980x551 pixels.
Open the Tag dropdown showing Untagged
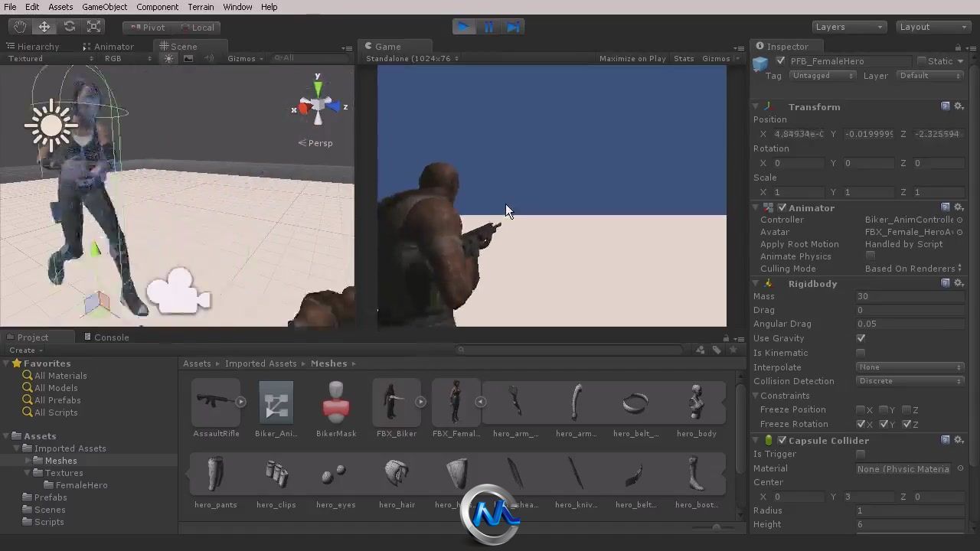pos(822,76)
